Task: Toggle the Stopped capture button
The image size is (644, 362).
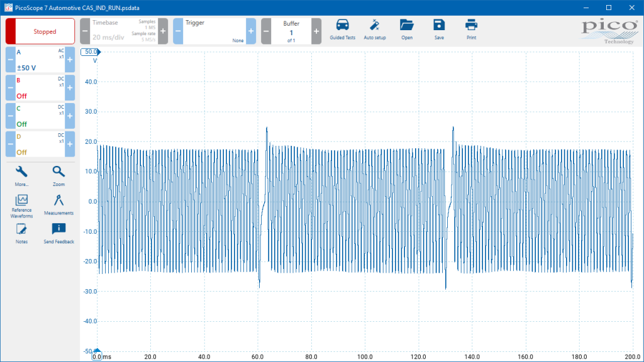Action: [40, 31]
